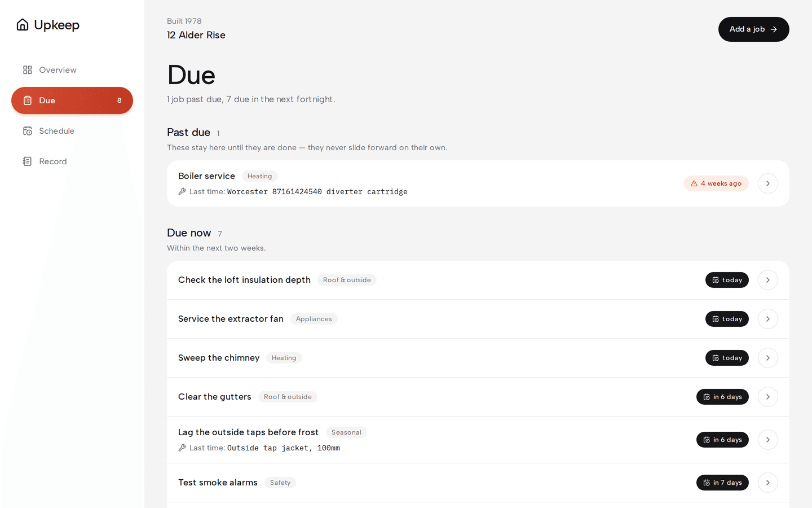Click the Schedule calendar-clock icon
The image size is (812, 508).
click(x=27, y=131)
